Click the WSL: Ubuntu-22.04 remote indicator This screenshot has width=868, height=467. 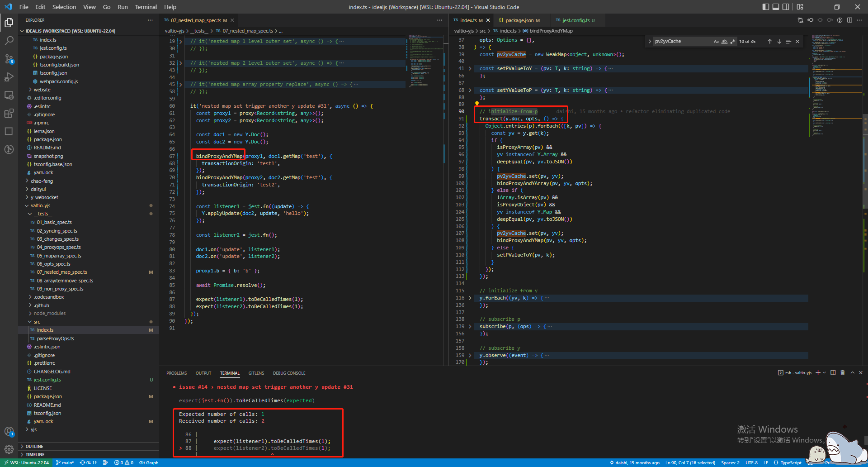pos(26,462)
